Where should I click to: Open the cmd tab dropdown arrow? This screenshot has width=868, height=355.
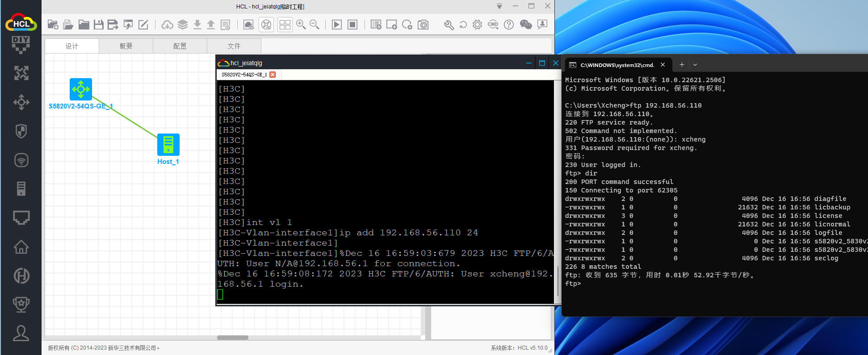pyautogui.click(x=695, y=65)
